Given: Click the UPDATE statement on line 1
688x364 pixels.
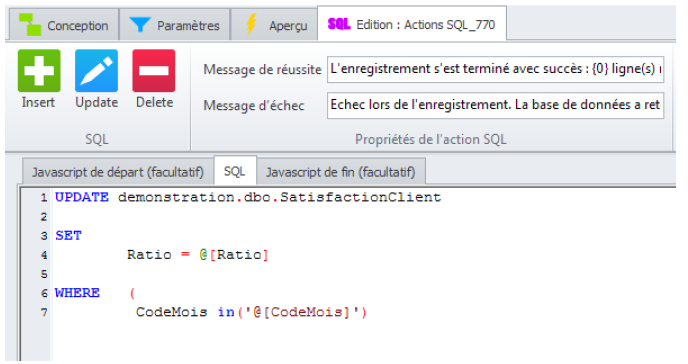Looking at the screenshot, I should pos(248,197).
